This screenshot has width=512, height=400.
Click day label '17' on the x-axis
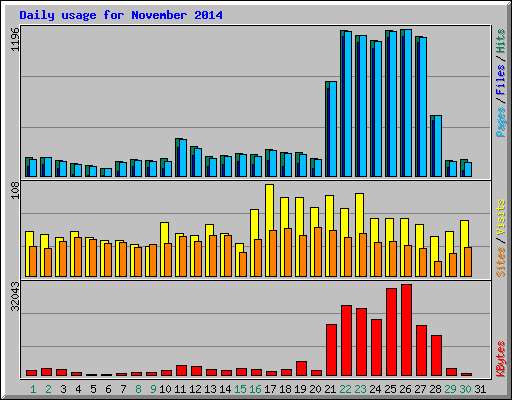[x=270, y=389]
